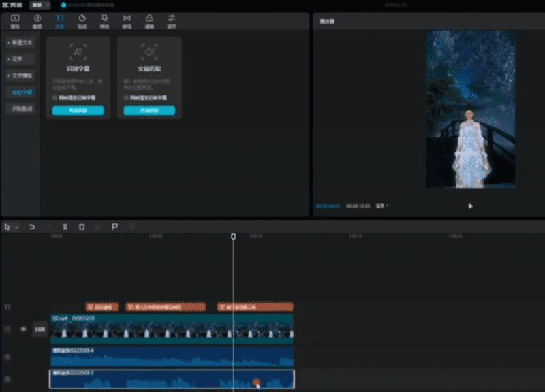The width and height of the screenshot is (545, 392).
Task: Click the blue start button under 识别字幕
Action: coord(78,110)
